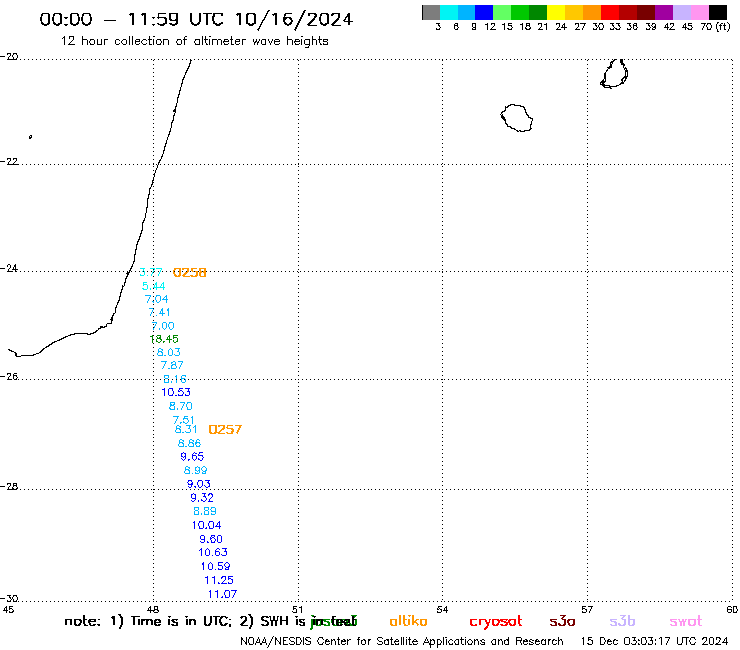Click the -28 latitude axis label
The width and height of the screenshot is (740, 650).
coord(9,486)
